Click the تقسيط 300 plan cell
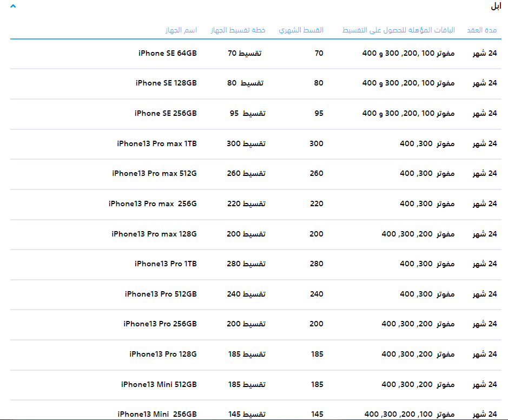Screen dimensions: 508x420 pyautogui.click(x=246, y=143)
